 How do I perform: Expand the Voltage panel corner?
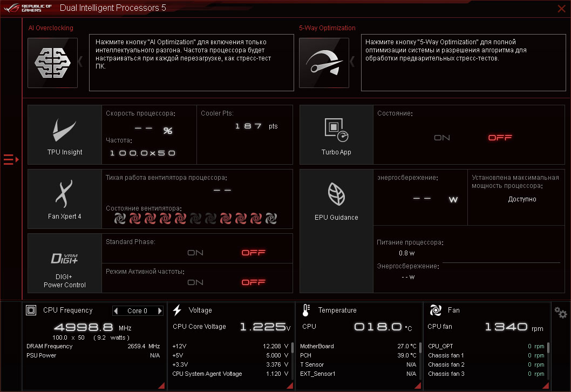tap(290, 386)
